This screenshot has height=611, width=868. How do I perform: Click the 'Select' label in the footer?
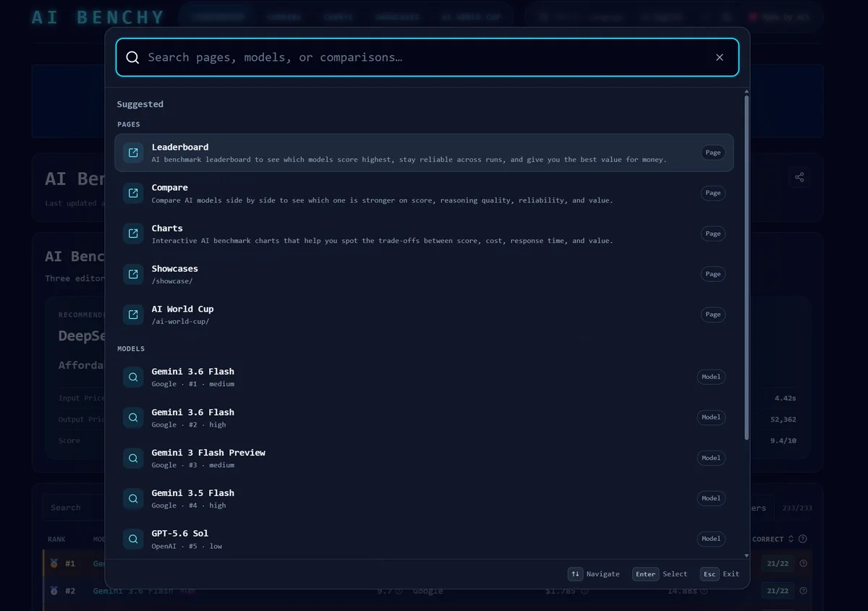pos(675,574)
